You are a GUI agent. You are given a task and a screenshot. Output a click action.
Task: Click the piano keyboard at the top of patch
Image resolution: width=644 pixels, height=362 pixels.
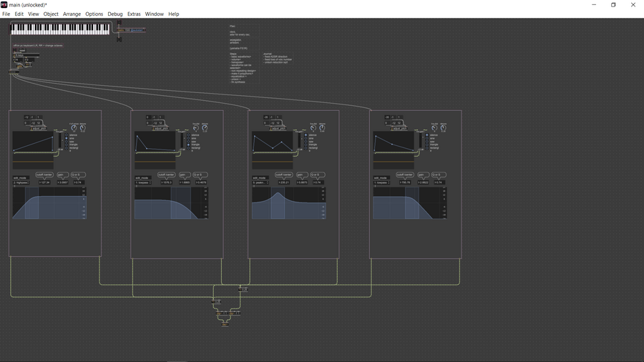pos(61,29)
